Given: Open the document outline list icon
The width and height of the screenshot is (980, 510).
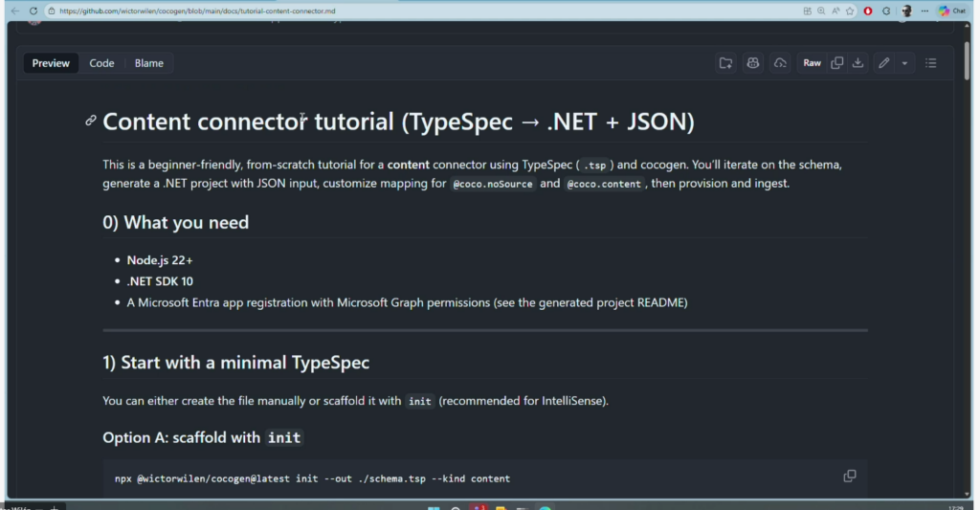Looking at the screenshot, I should (x=931, y=63).
